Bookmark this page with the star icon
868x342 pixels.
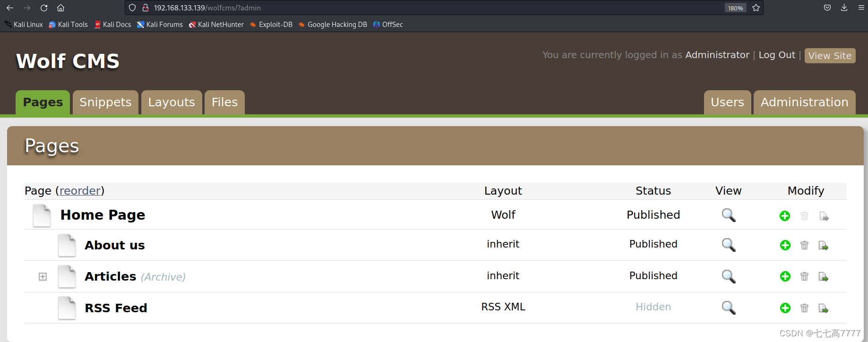[x=756, y=8]
